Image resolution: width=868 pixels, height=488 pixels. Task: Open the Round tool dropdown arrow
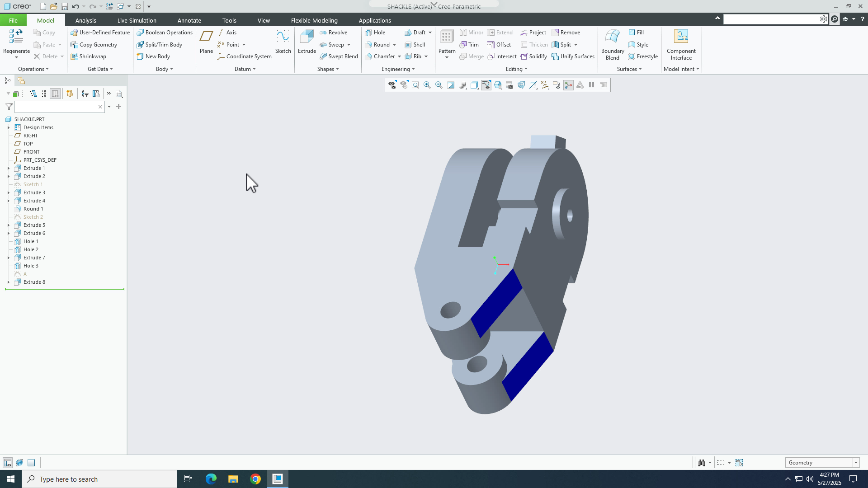coord(394,44)
